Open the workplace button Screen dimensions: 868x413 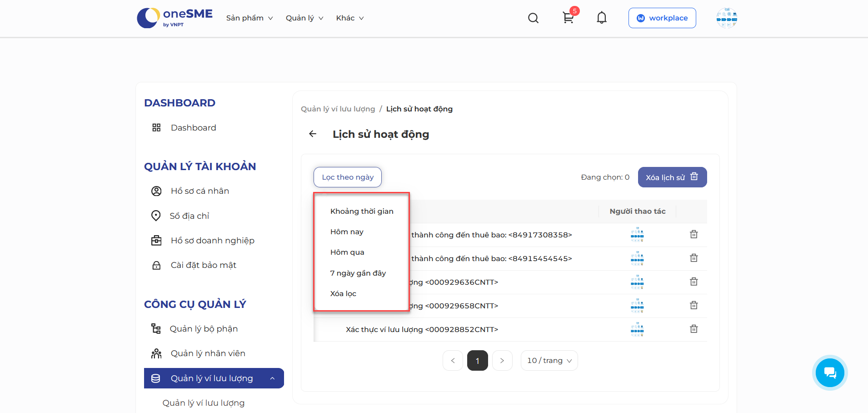point(662,18)
